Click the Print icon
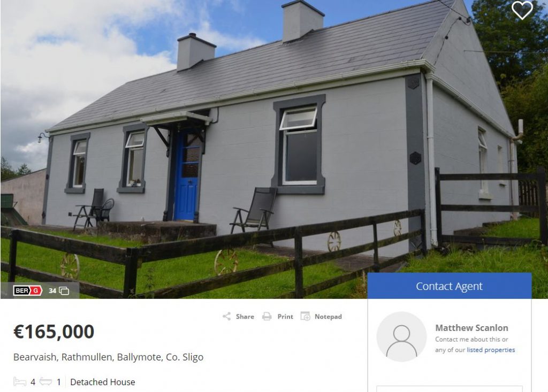The height and width of the screenshot is (392, 548). 267,317
